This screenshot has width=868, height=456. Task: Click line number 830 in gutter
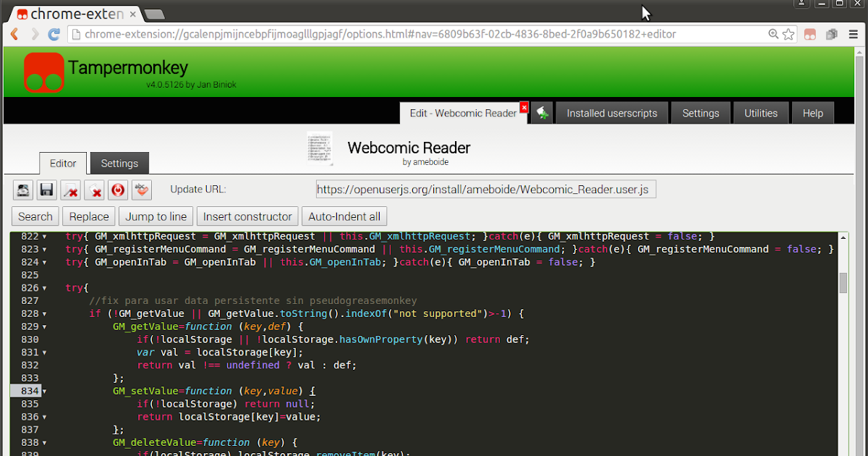pos(30,339)
